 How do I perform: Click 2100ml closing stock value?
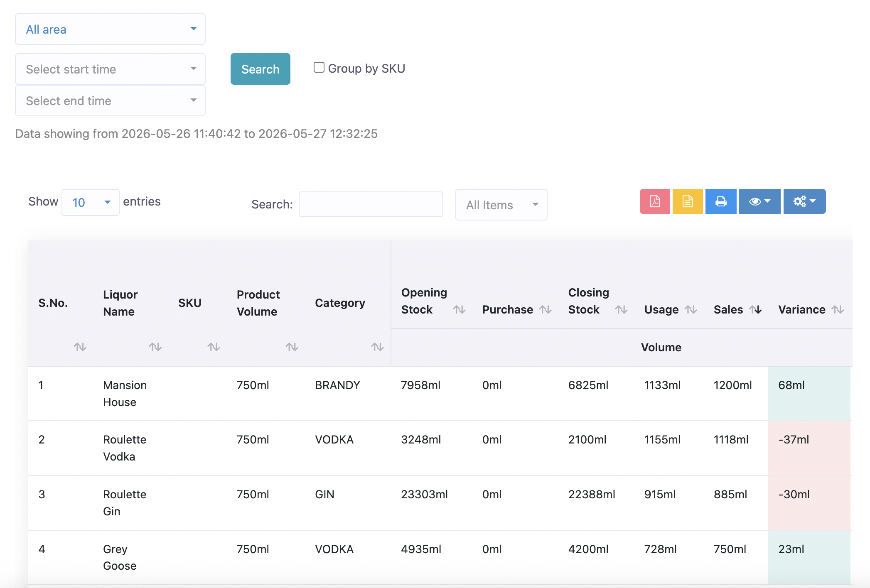click(587, 440)
